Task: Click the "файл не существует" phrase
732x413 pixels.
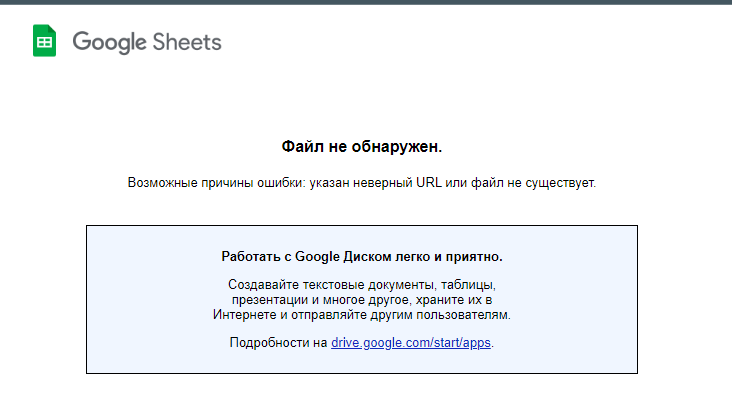Action: click(x=540, y=183)
